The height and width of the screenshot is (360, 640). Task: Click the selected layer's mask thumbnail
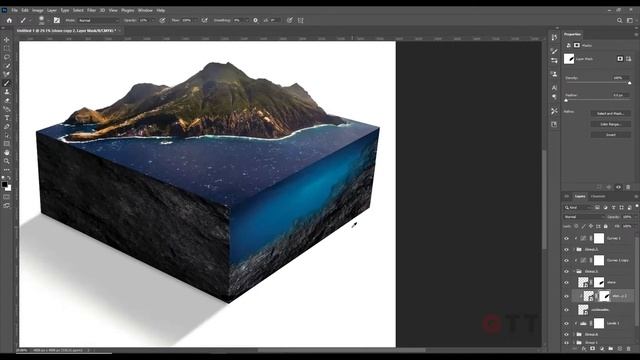604,296
